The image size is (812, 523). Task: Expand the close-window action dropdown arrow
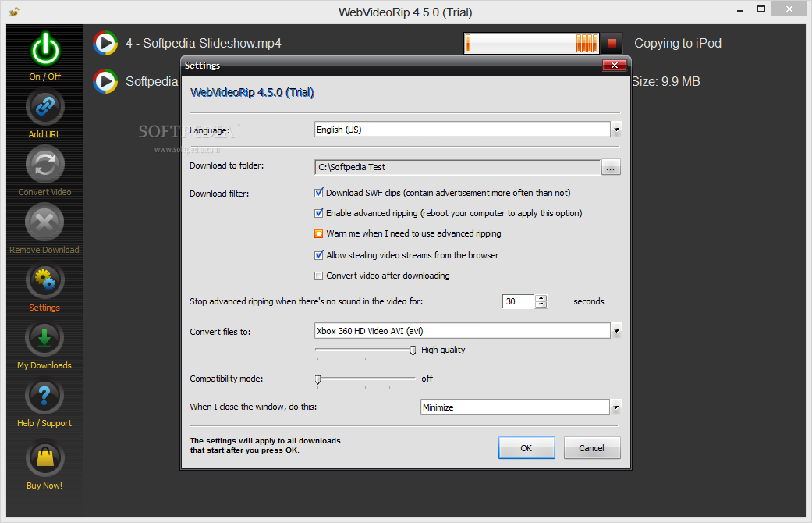click(x=616, y=407)
